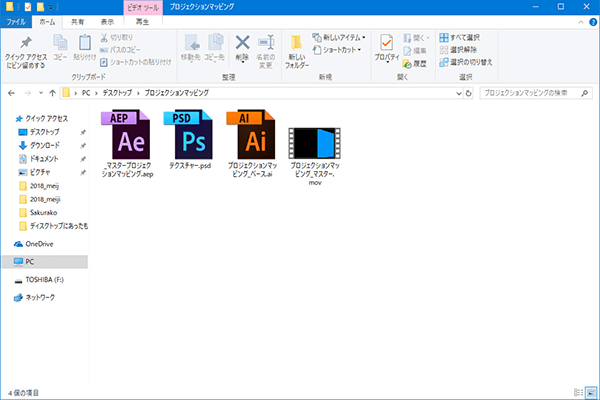The image size is (600, 400).
Task: Open the New item (新しいアイテム) dropdown
Action: pos(339,38)
